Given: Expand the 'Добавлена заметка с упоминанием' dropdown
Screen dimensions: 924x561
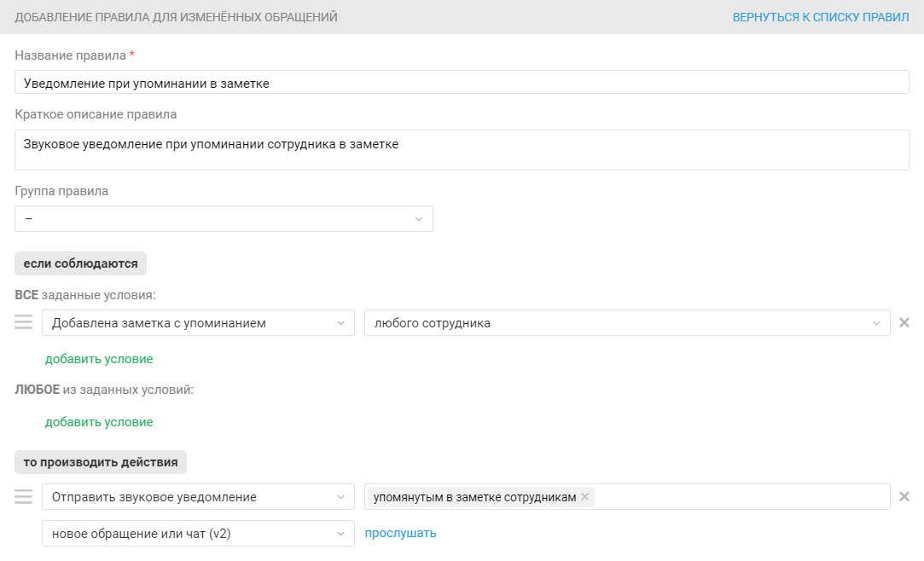Looking at the screenshot, I should coord(198,323).
